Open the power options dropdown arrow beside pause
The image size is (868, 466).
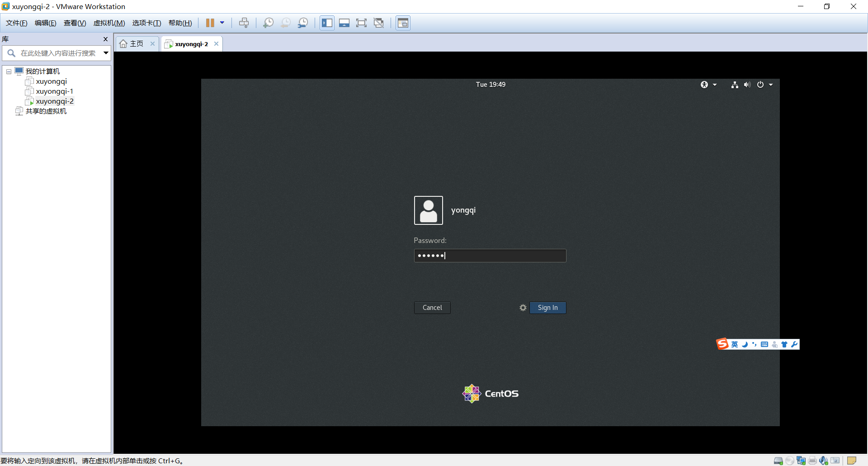coord(222,23)
